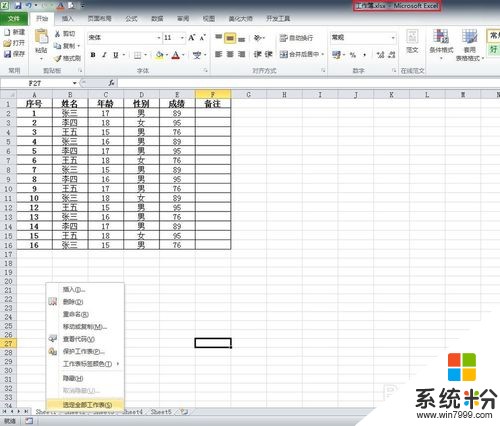This screenshot has height=426, width=500.
Task: Click the Wrap Text (自动换行) icon
Action: 283,38
